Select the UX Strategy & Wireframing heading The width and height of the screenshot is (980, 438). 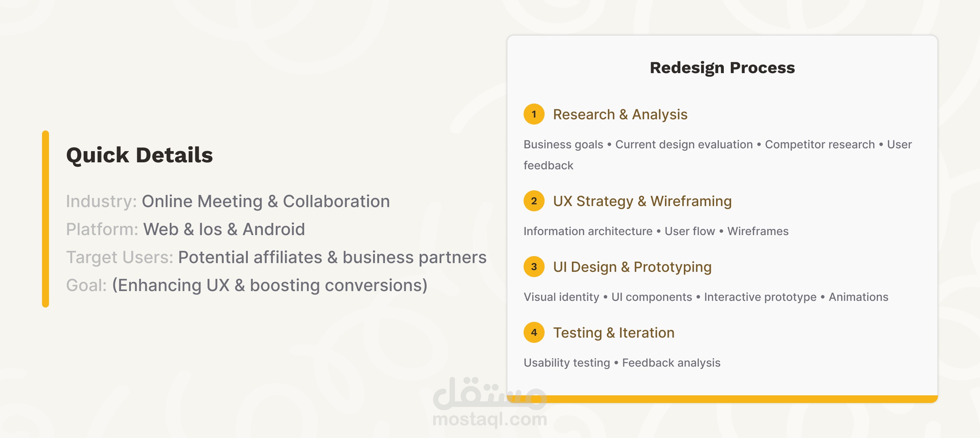642,201
